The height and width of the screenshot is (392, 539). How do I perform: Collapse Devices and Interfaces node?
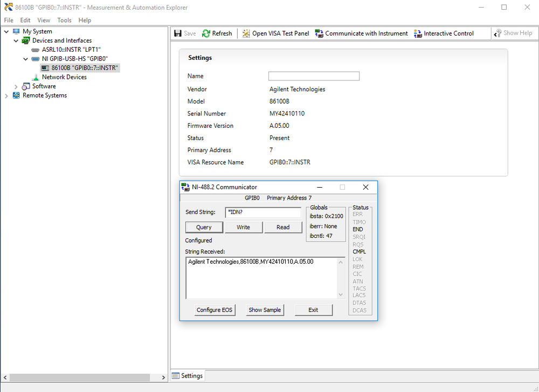(16, 40)
